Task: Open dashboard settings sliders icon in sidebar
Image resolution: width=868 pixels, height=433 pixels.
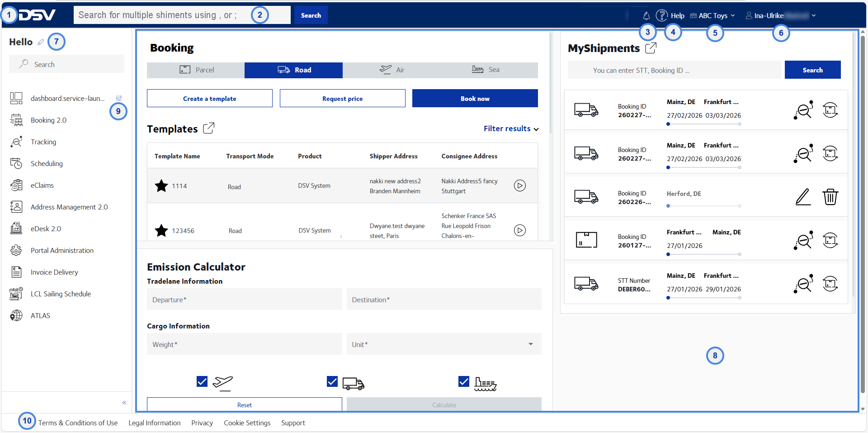Action: (119, 98)
